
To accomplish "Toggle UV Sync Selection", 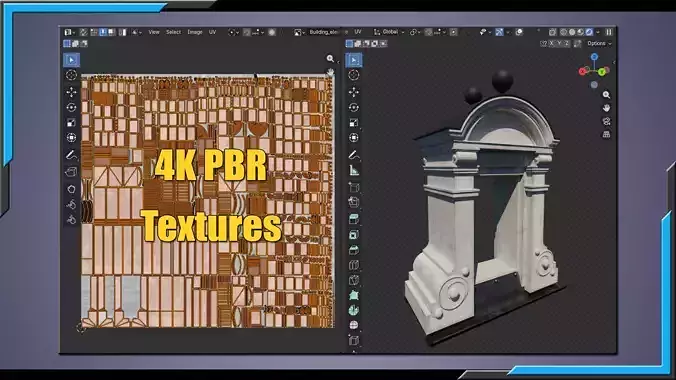I will 84,32.
